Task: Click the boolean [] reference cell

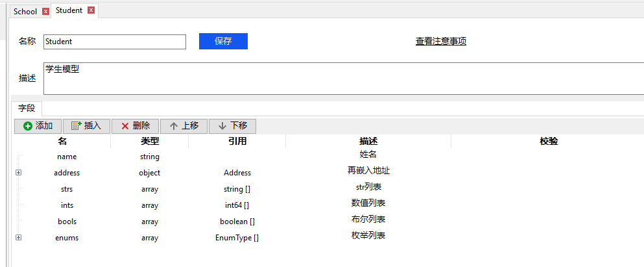Action: pos(237,222)
